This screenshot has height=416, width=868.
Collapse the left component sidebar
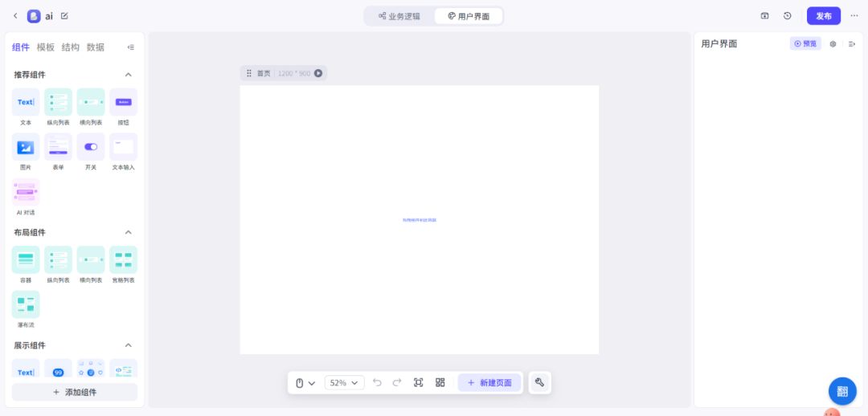[x=131, y=47]
